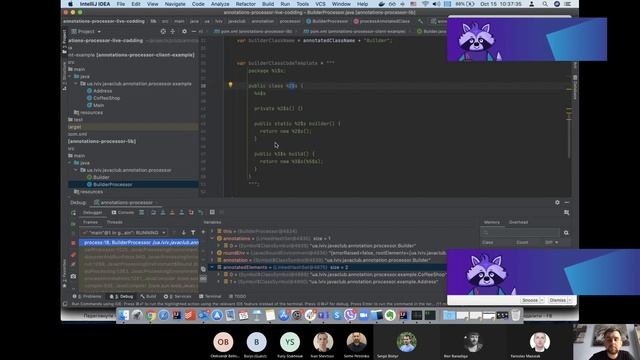This screenshot has height=360, width=640.
Task: Open the VCS menu
Action: tap(320, 4)
